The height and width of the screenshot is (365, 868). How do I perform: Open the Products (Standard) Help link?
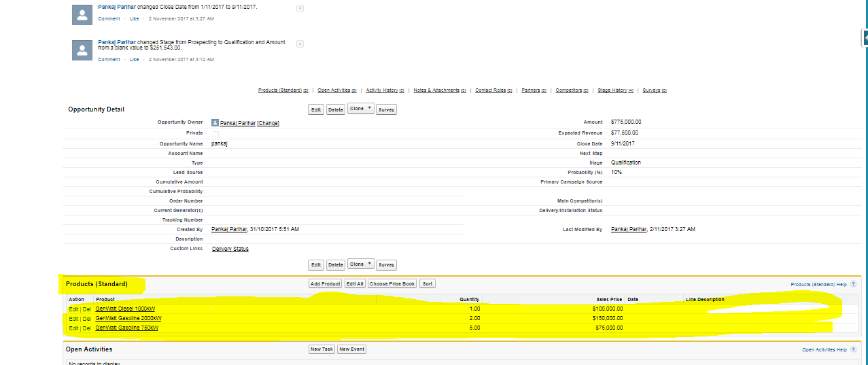click(x=818, y=284)
